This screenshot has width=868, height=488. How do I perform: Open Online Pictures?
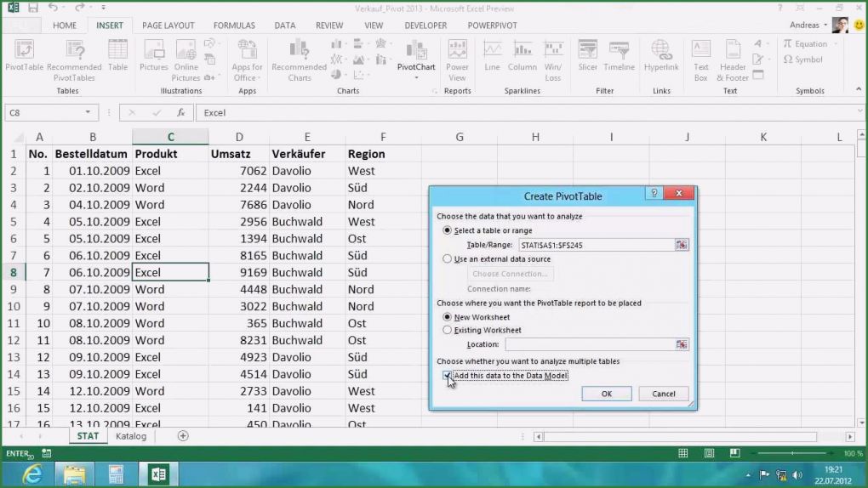click(x=186, y=60)
